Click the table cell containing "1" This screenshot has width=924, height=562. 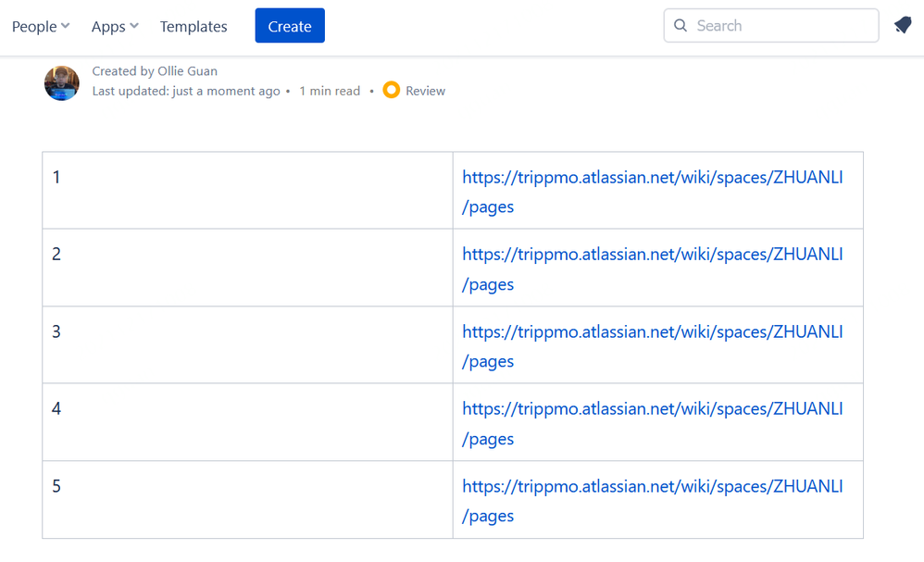pos(247,191)
